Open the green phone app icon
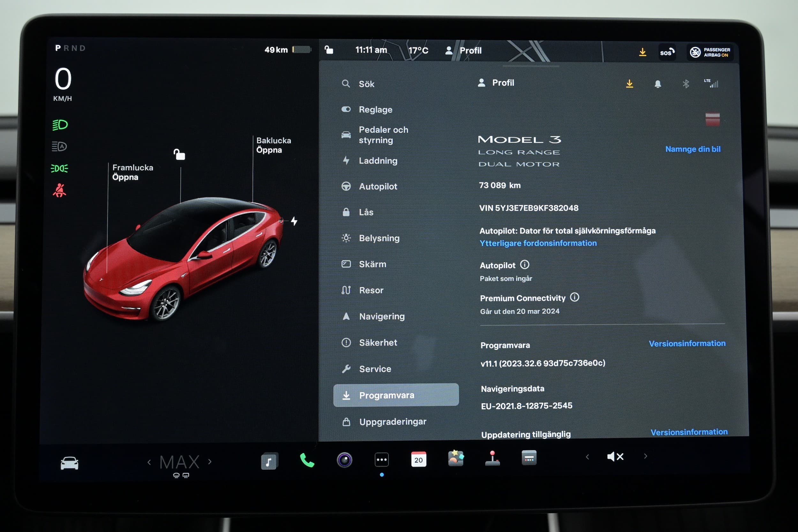The height and width of the screenshot is (532, 798). [307, 461]
